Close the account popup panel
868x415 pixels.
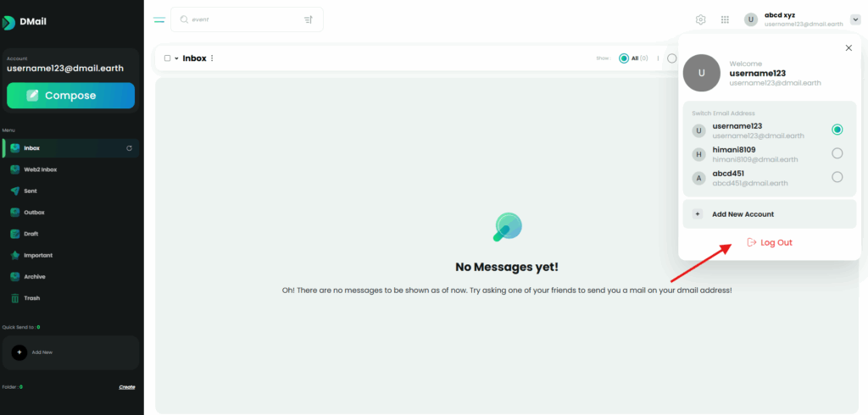[x=849, y=48]
